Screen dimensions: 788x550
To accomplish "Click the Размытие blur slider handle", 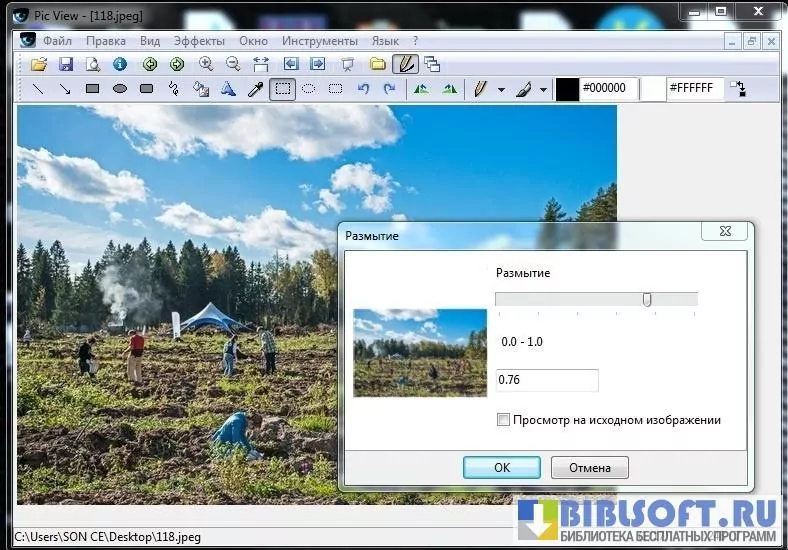I will coord(647,299).
